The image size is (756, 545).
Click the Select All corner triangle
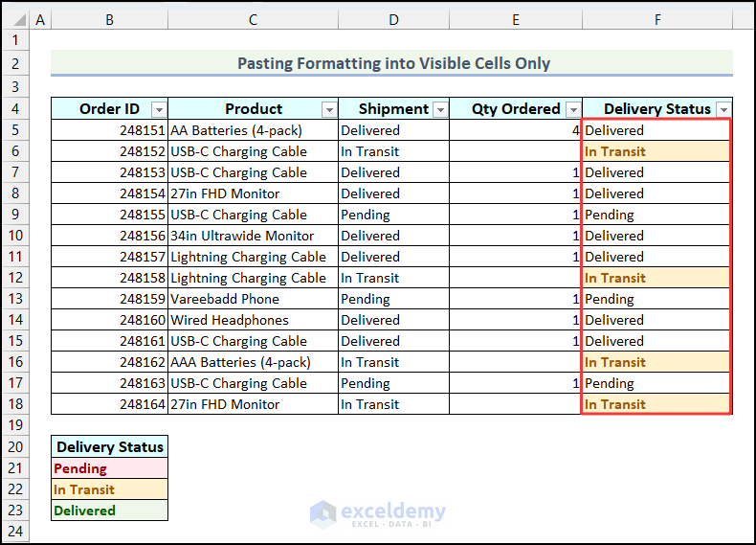(15, 19)
